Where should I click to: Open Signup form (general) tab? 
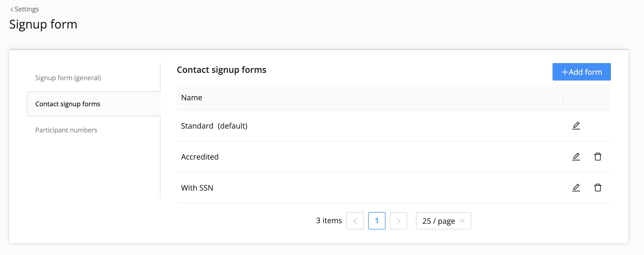click(68, 78)
